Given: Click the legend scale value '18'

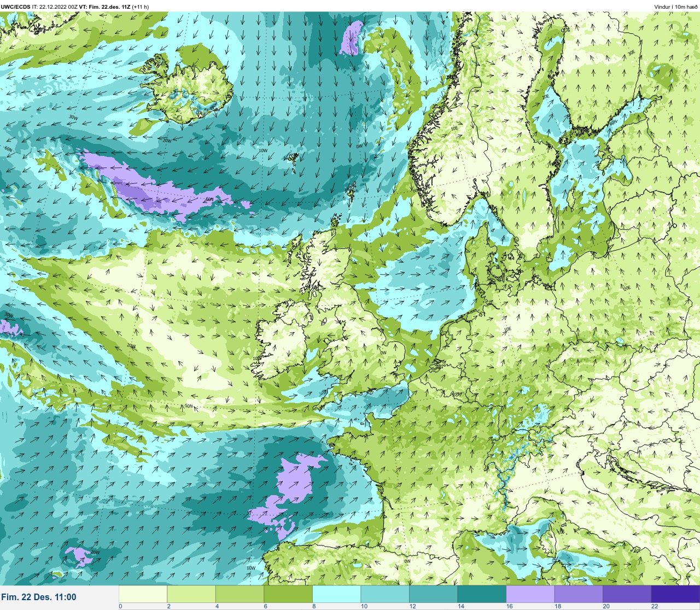Looking at the screenshot, I should (x=557, y=606).
